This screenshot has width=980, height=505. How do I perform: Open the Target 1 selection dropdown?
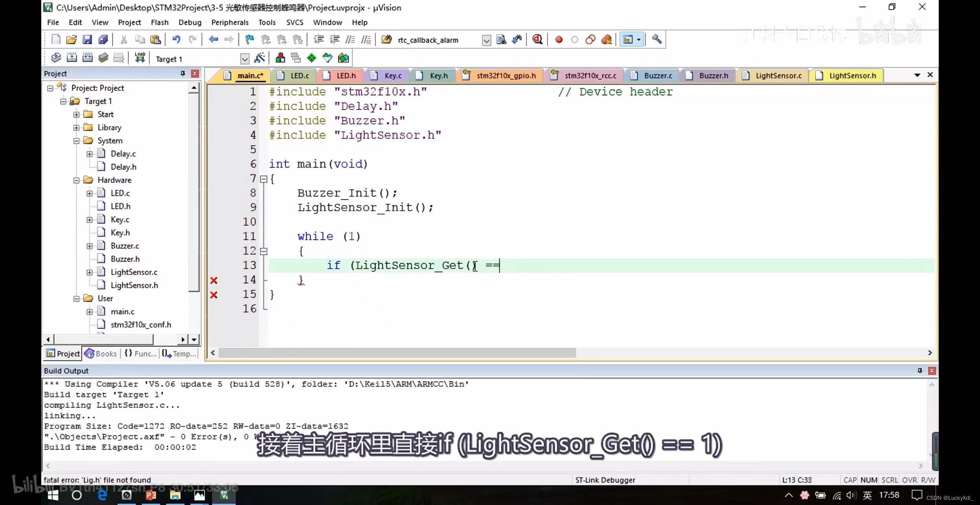click(245, 59)
